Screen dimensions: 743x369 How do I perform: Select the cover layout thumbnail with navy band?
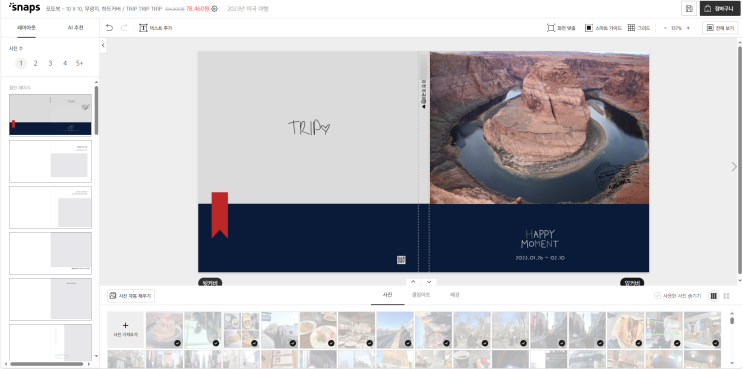(50, 115)
